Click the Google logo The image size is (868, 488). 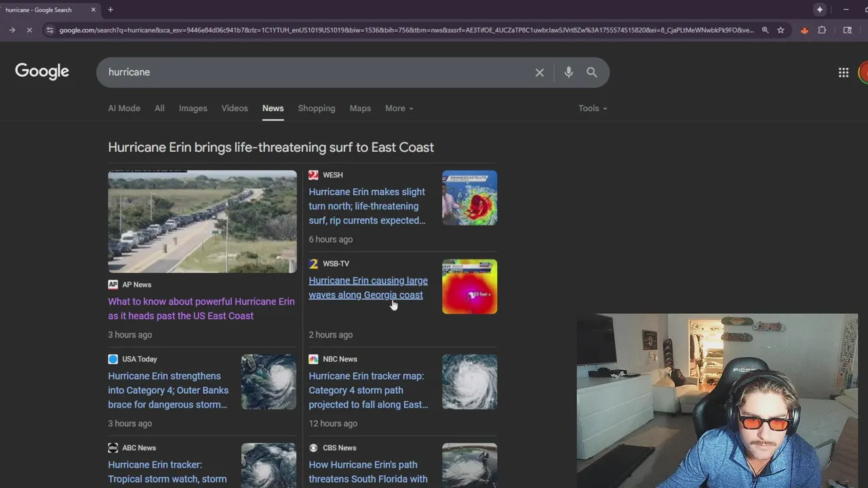click(42, 71)
